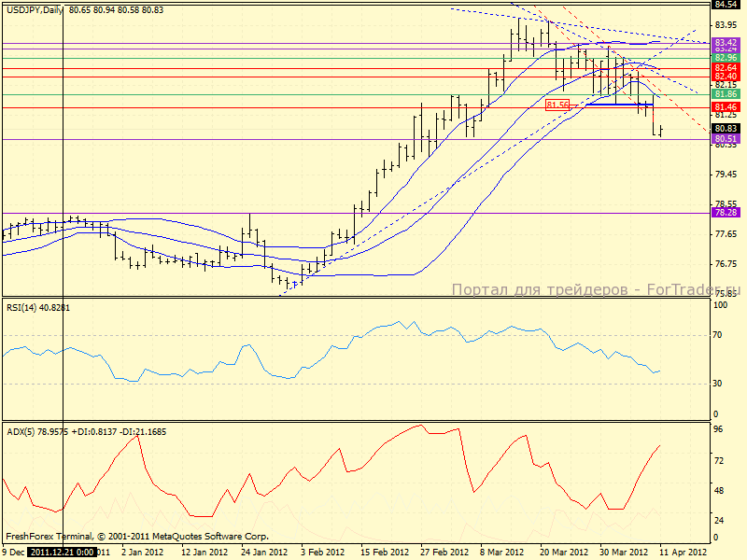Viewport: 747px width, 560px height.
Task: Select the 3 Feb 2012 date label
Action: (x=322, y=553)
